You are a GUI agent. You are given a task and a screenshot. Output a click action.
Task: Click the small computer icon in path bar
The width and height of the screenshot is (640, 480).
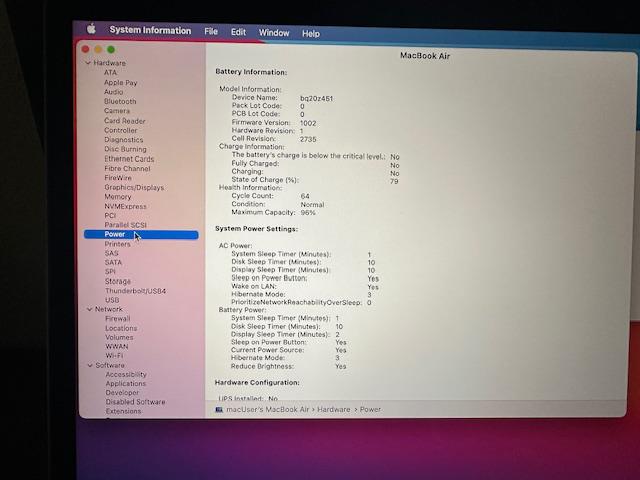click(219, 409)
